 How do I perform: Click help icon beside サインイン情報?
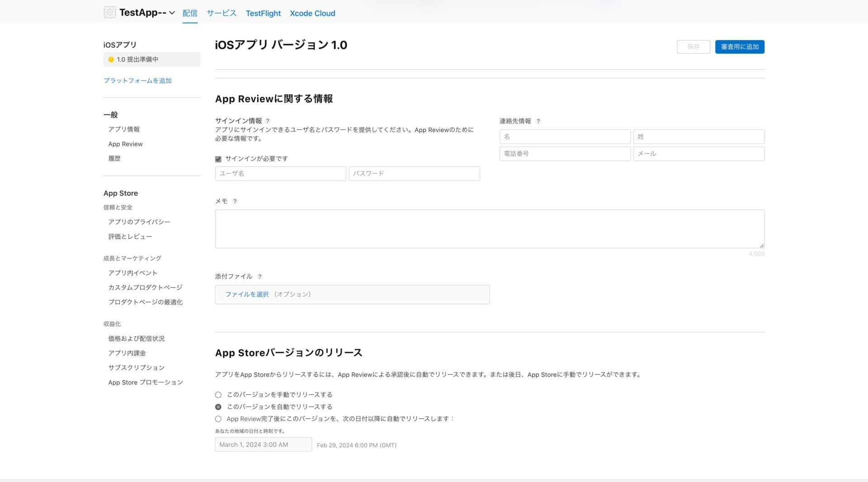click(x=268, y=121)
